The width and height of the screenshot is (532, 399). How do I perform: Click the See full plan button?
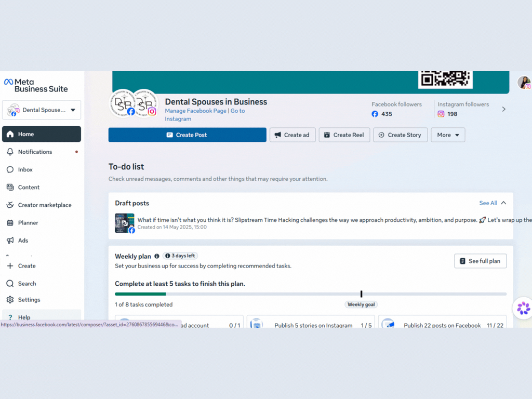click(481, 261)
